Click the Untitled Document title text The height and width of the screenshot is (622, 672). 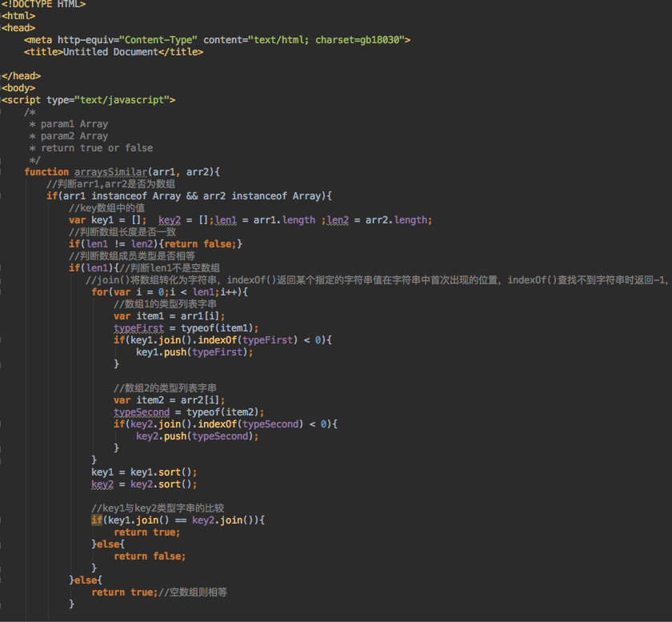(x=110, y=52)
